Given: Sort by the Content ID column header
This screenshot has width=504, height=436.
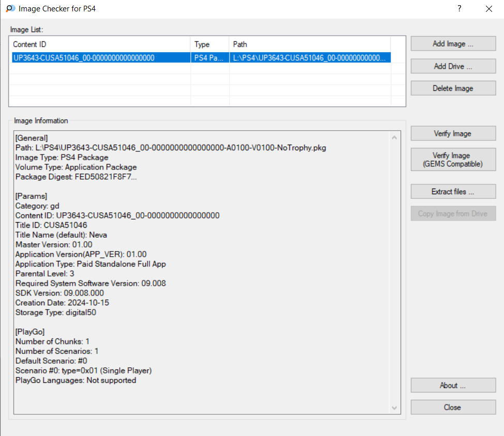Looking at the screenshot, I should tap(100, 44).
